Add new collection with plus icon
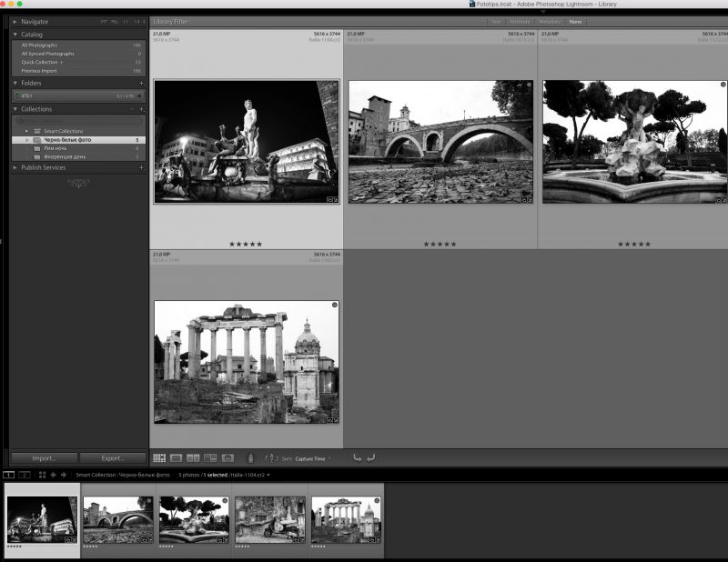Screen dimensions: 728x562 142,109
